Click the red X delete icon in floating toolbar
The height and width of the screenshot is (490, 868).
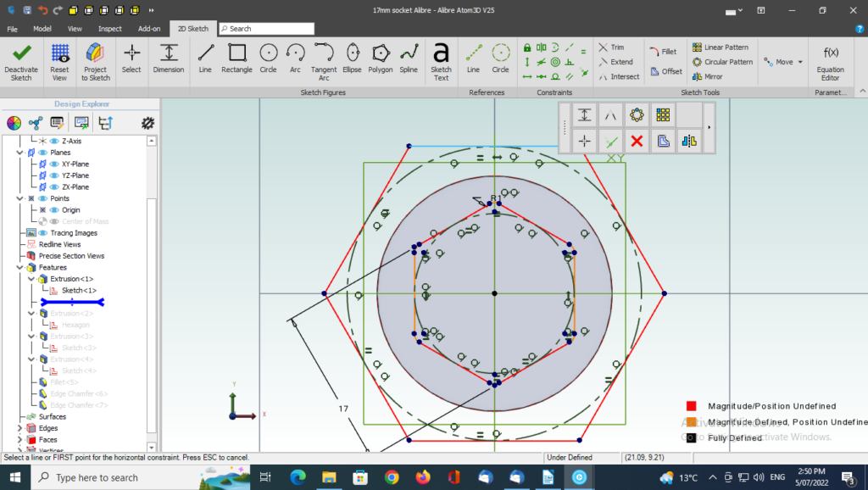(x=637, y=141)
